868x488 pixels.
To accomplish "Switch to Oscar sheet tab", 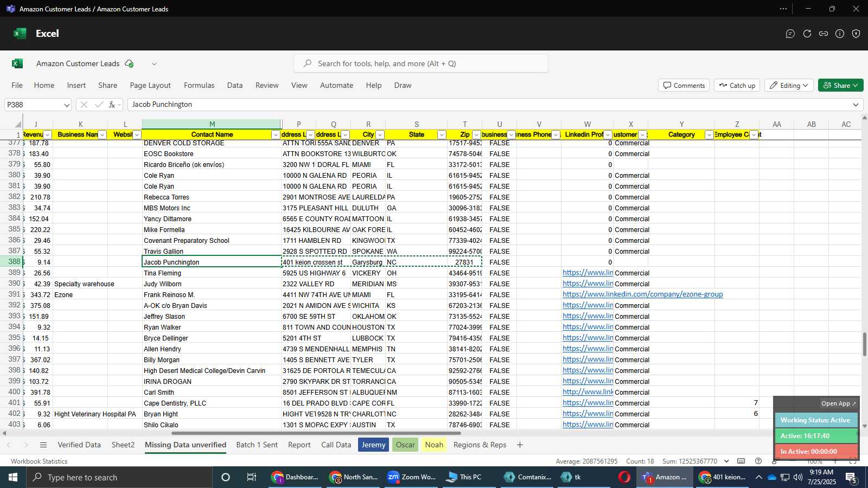I will [x=405, y=445].
